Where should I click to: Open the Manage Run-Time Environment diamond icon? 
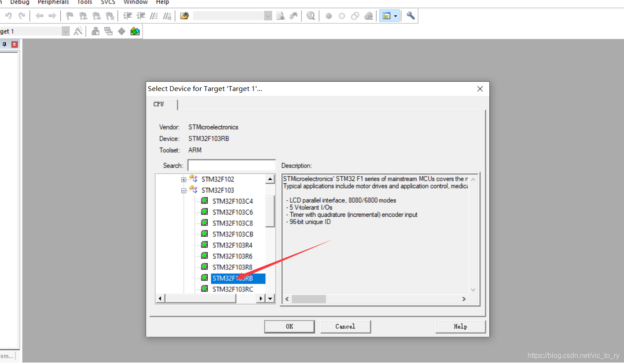click(x=121, y=31)
